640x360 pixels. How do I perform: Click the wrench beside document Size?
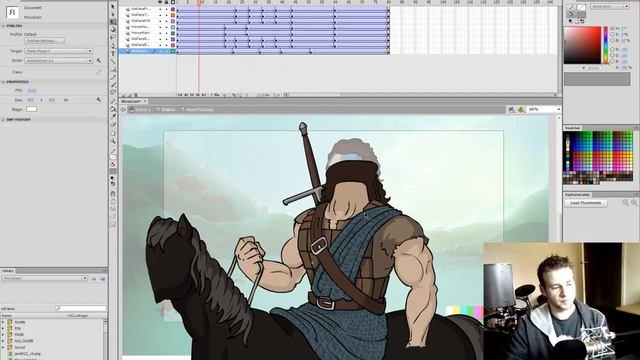tap(98, 100)
